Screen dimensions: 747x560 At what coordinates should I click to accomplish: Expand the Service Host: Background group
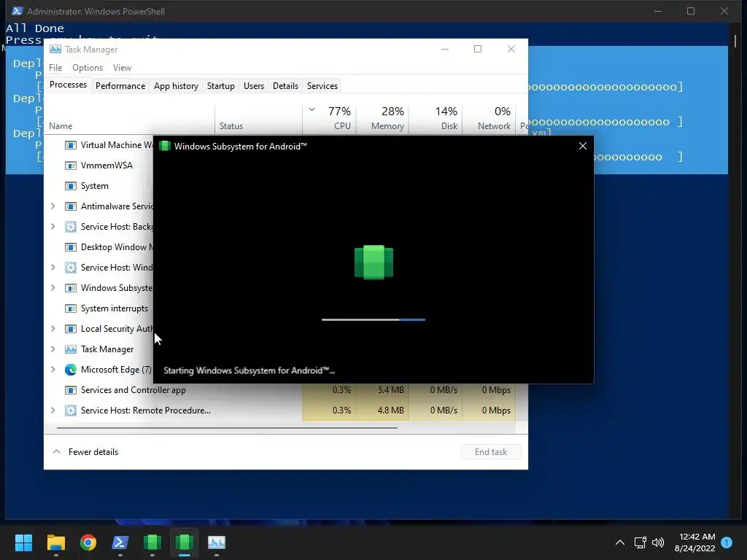[53, 227]
